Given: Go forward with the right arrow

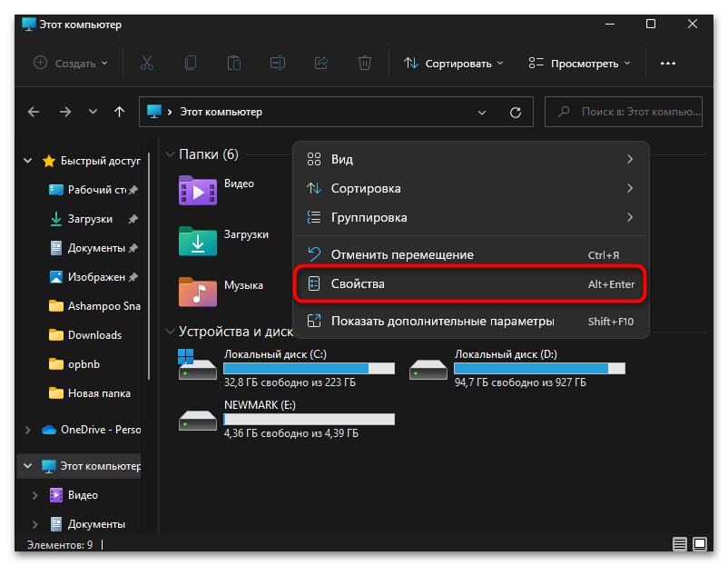Looking at the screenshot, I should click(x=65, y=112).
